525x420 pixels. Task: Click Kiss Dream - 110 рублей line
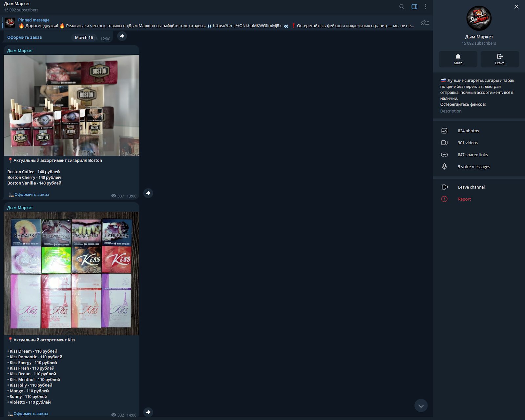tap(32, 351)
